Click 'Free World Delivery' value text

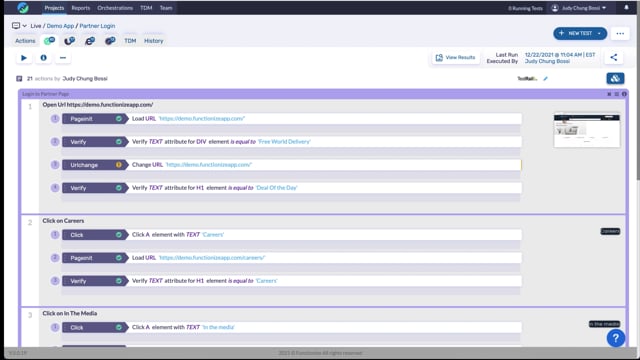284,142
